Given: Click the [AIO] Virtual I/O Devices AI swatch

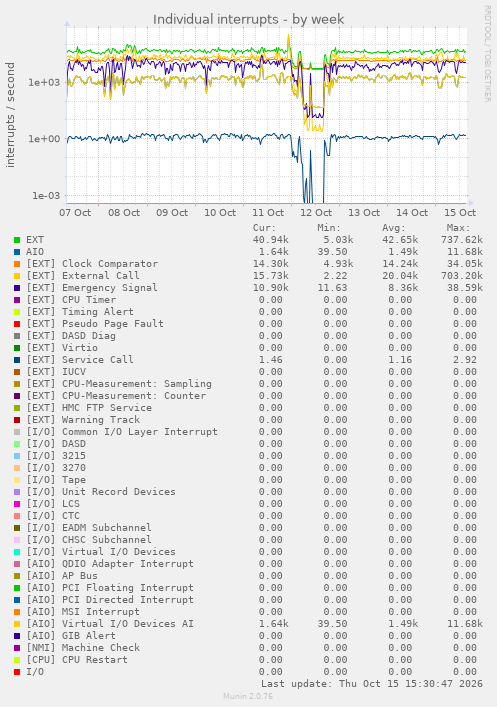Looking at the screenshot, I should click(x=17, y=624).
